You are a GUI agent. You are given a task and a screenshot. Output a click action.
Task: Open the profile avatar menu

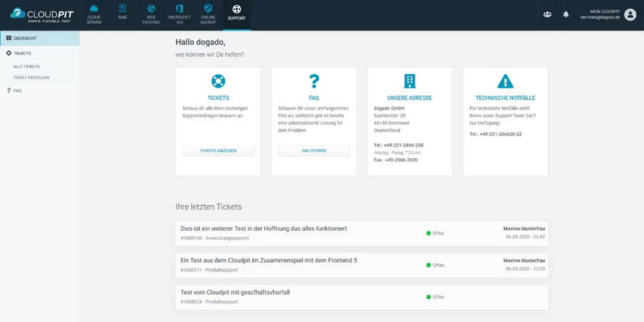630,14
